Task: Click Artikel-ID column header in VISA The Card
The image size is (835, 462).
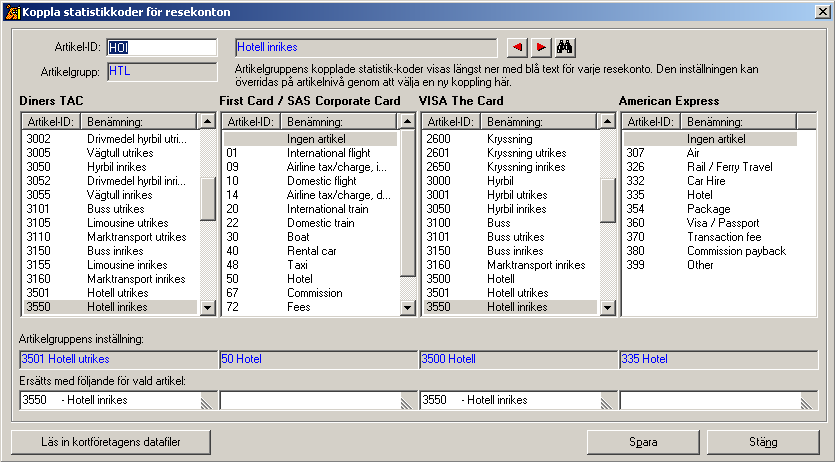Action: tap(451, 122)
